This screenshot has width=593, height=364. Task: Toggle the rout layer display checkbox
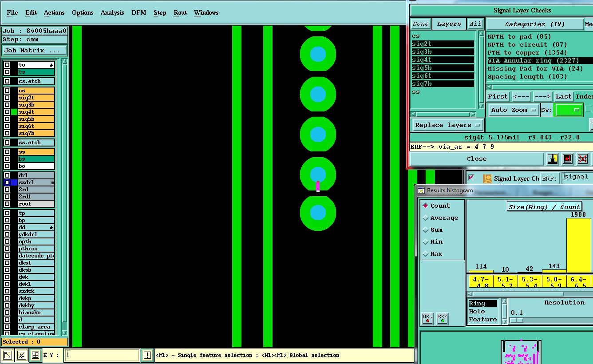(7, 204)
